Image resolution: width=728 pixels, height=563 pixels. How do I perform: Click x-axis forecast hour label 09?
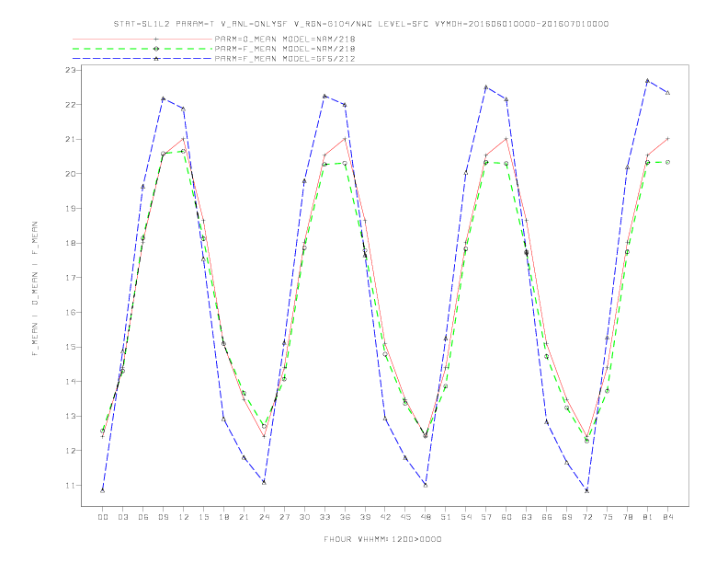(x=163, y=517)
